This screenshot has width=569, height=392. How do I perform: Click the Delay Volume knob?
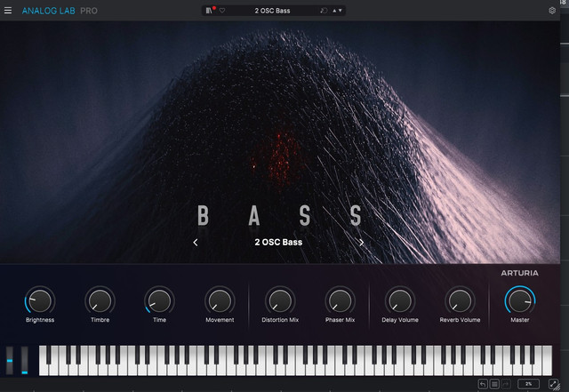point(400,301)
